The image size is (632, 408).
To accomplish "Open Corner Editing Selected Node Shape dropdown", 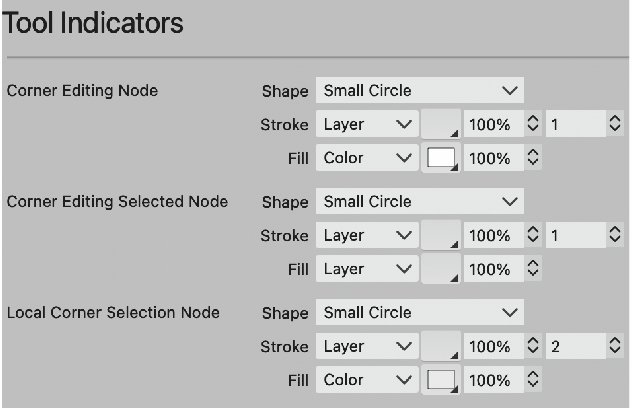I will 420,201.
